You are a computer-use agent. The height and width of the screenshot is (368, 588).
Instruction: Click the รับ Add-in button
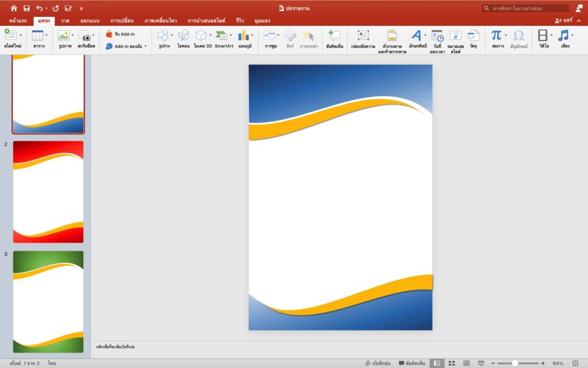click(121, 34)
